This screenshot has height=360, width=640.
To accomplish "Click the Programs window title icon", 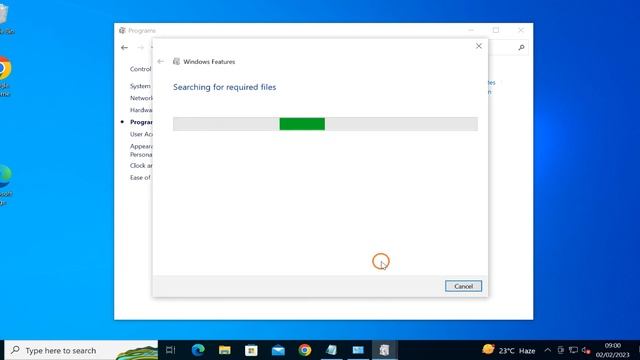I will pos(122,31).
